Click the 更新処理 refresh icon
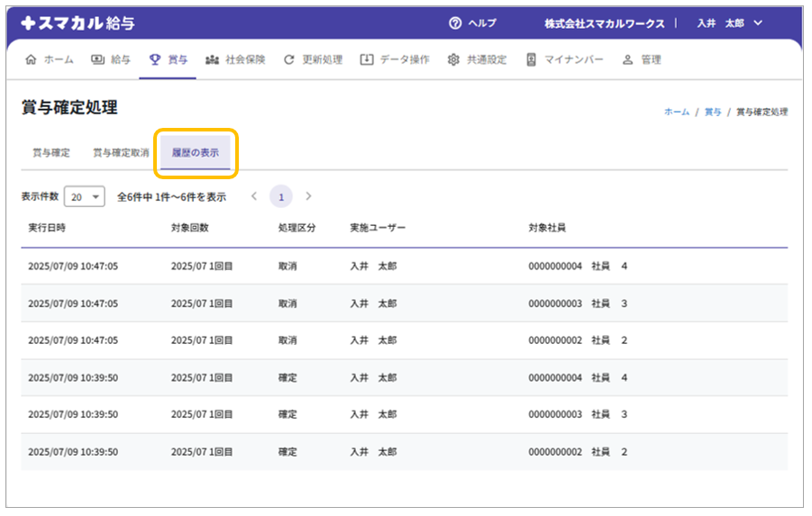This screenshot has height=516, width=812. (x=289, y=60)
